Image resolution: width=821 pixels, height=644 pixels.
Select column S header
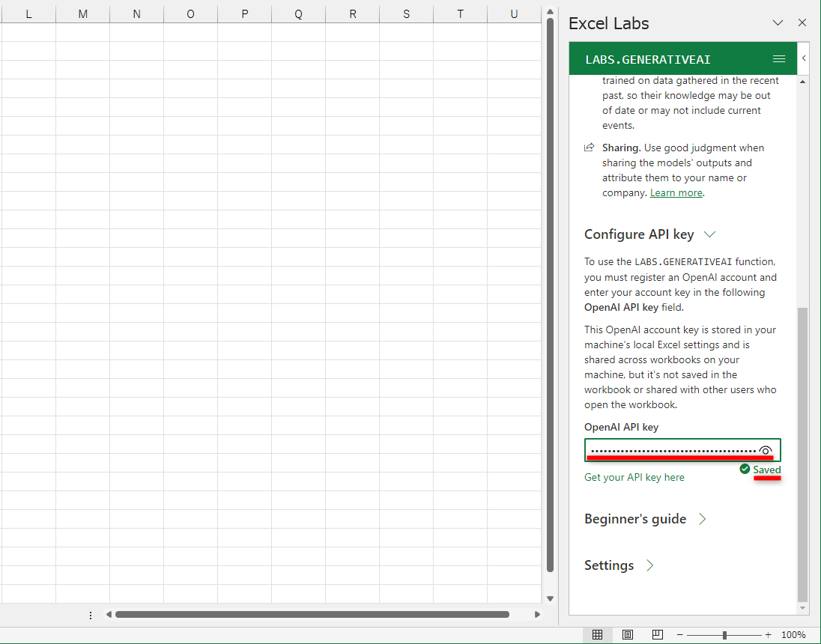click(x=406, y=14)
